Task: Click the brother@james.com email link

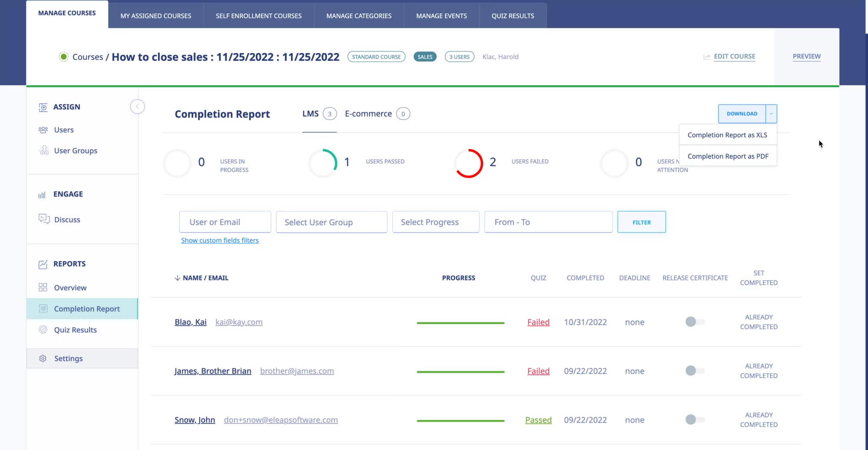Action: coord(297,371)
